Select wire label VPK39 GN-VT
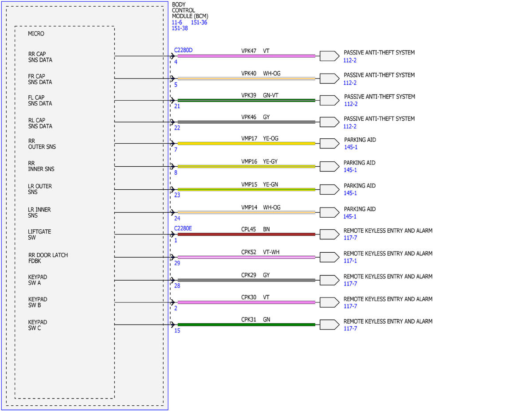532x411 pixels. point(260,95)
